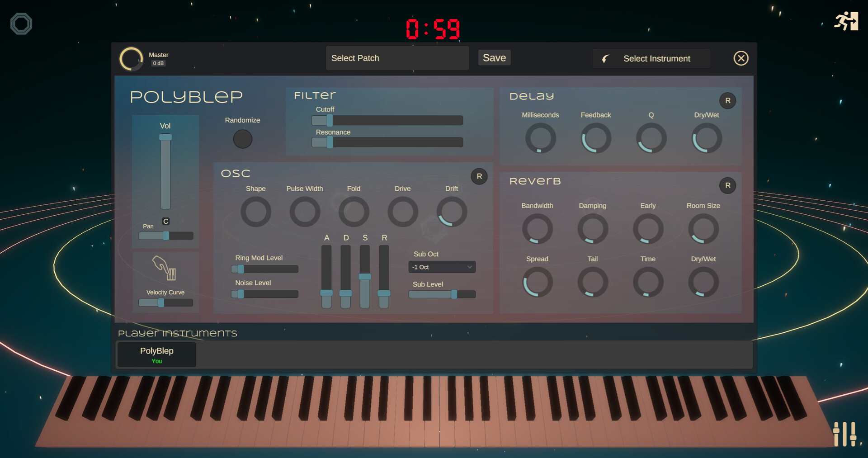Image resolution: width=868 pixels, height=458 pixels.
Task: Turn the Delay Feedback knob
Action: click(x=595, y=138)
